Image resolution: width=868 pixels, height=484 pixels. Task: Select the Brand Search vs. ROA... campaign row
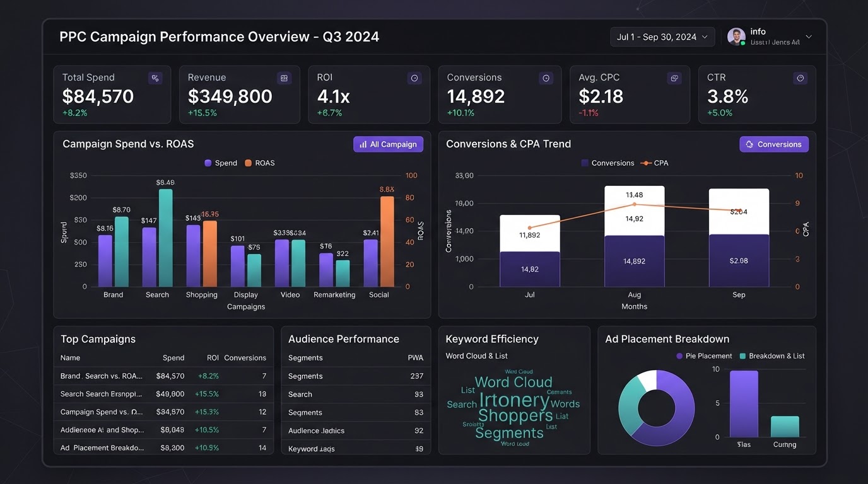pyautogui.click(x=163, y=376)
